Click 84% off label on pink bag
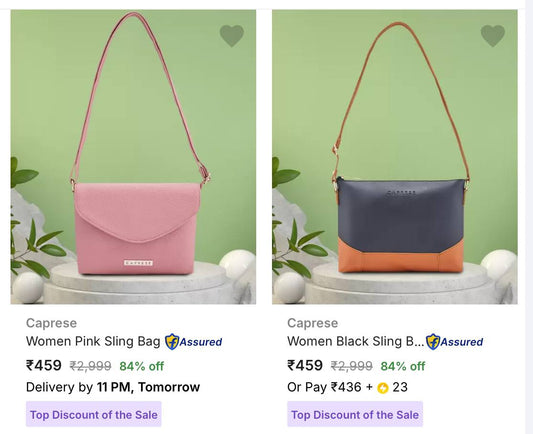Image resolution: width=533 pixels, height=434 pixels. point(142,366)
